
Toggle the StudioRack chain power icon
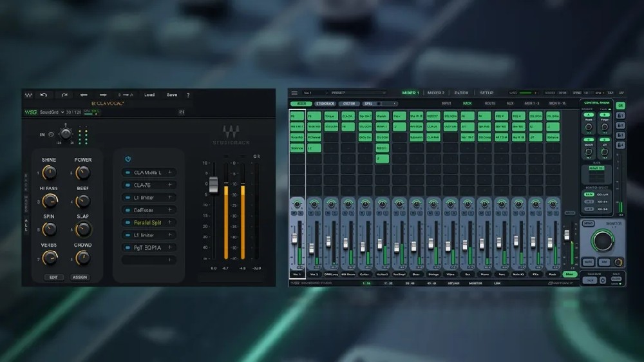[x=128, y=158]
